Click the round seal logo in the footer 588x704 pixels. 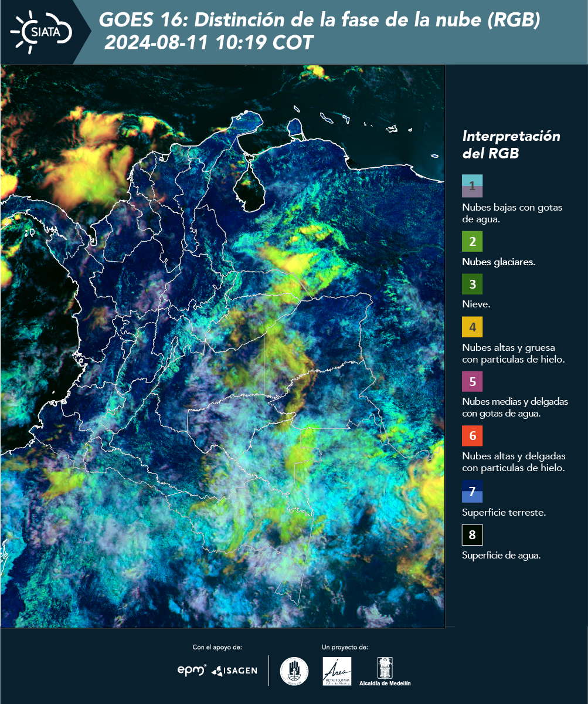(x=294, y=671)
